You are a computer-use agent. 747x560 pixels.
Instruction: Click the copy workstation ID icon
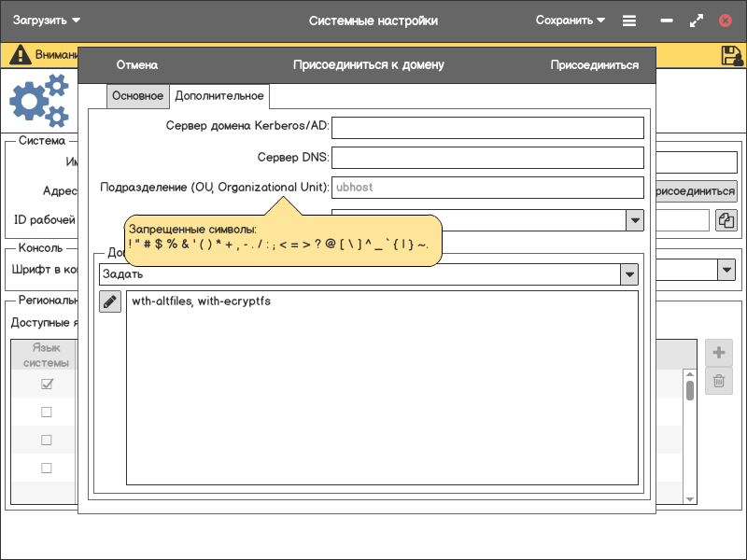[726, 220]
